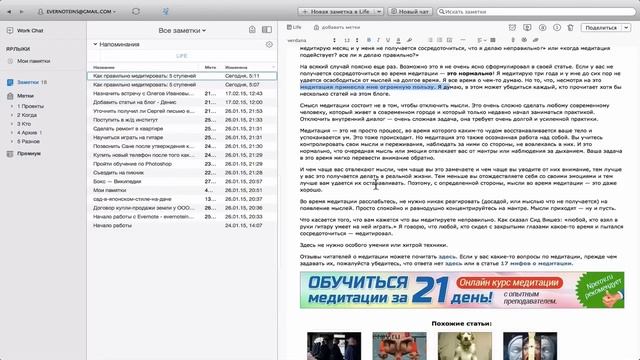Open note Начало работы dated 24.01.15
The height and width of the screenshot is (360, 640).
(182, 226)
